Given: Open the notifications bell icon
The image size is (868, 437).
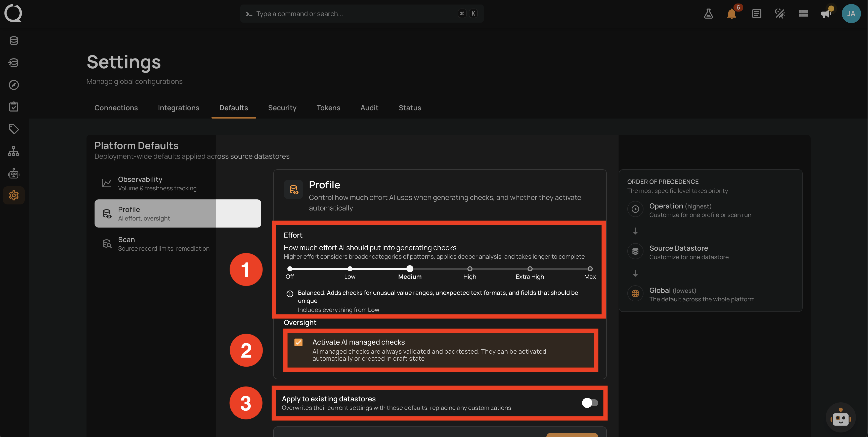Looking at the screenshot, I should click(731, 14).
